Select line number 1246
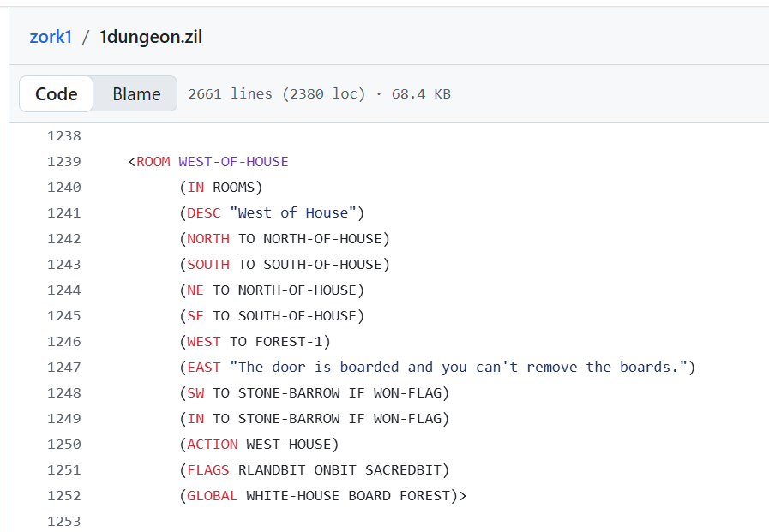Viewport: 769px width, 532px height. pos(63,342)
